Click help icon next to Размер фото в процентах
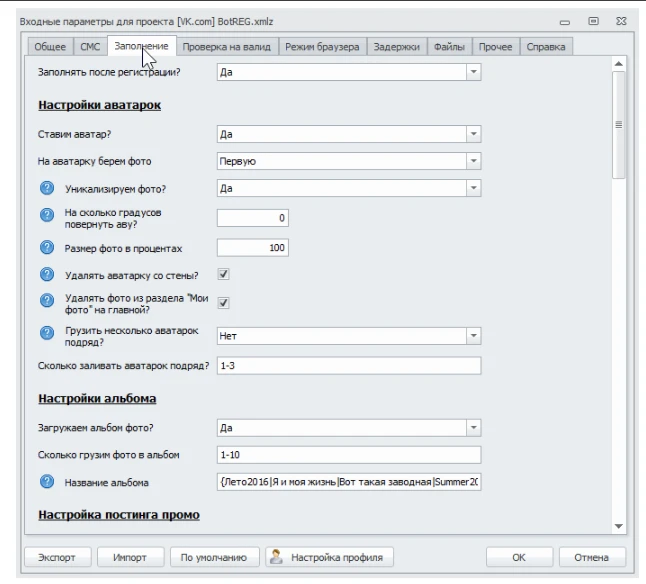The width and height of the screenshot is (646, 584). [x=47, y=248]
